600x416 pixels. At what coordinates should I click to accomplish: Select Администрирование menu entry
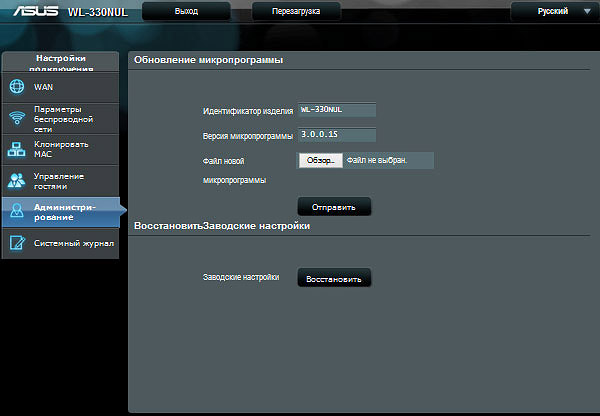[61, 212]
